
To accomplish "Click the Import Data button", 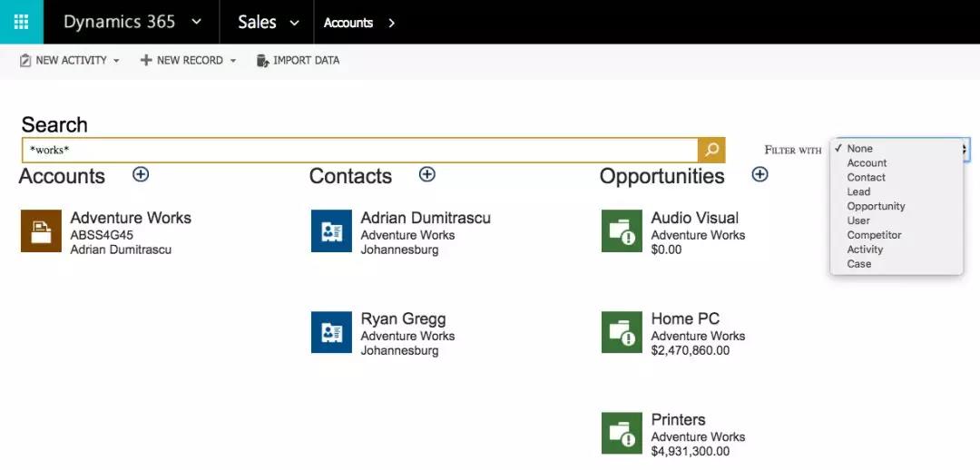I will pos(299,61).
